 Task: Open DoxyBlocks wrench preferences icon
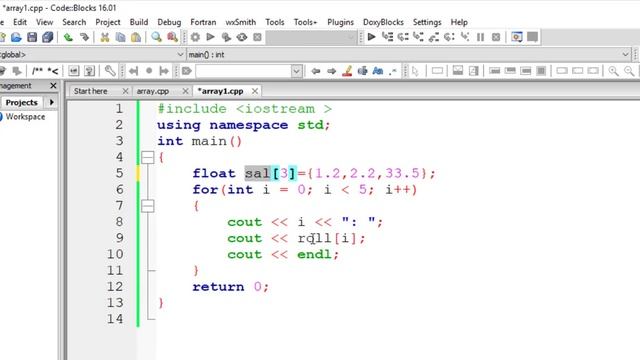click(x=110, y=71)
